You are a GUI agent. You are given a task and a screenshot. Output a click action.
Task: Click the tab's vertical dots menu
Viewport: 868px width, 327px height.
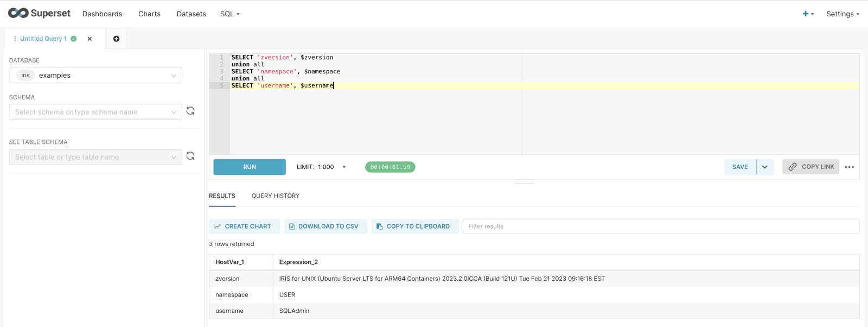point(15,39)
